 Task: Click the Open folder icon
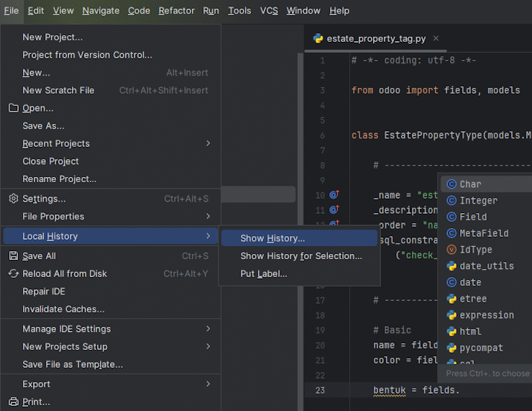coord(13,108)
